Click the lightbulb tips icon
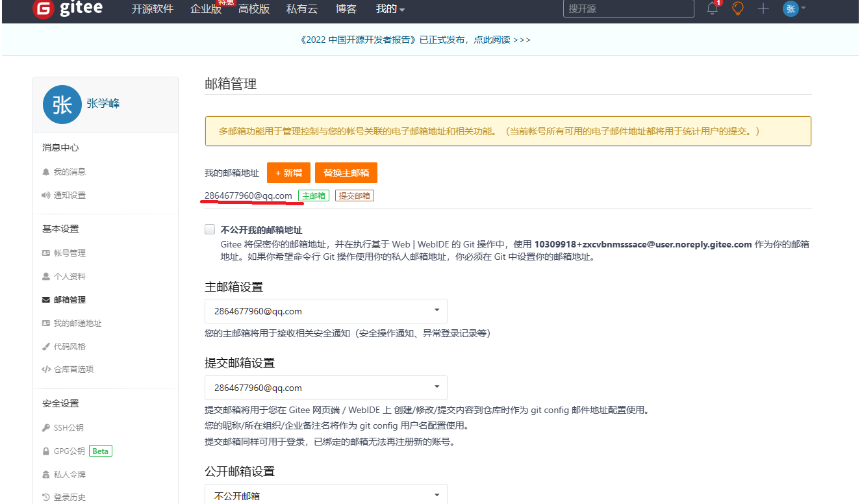The height and width of the screenshot is (504, 862). 738,8
